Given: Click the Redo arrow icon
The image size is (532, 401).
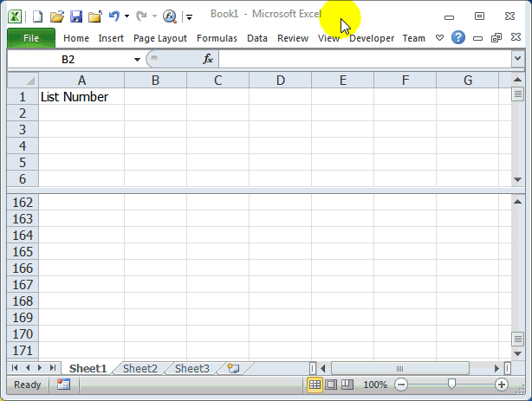Looking at the screenshot, I should (x=141, y=16).
